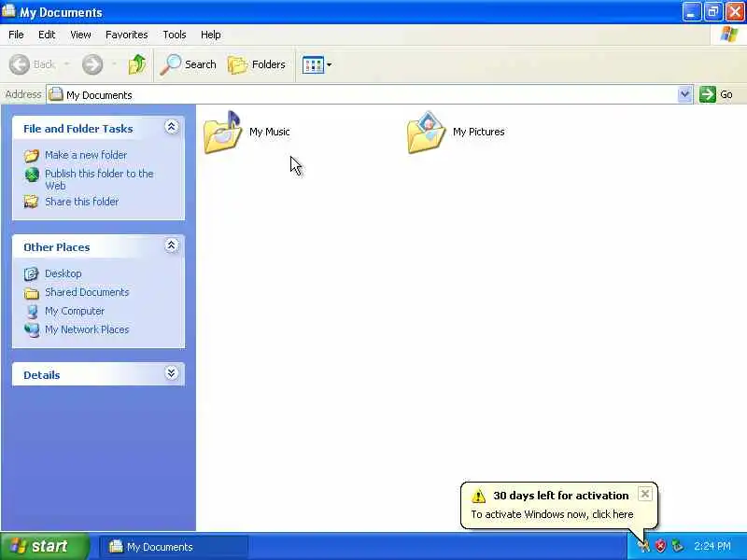Click the Share this folder icon
The width and height of the screenshot is (747, 560).
(x=32, y=202)
